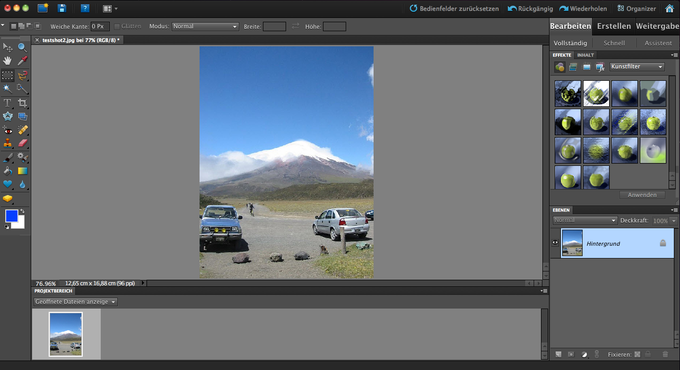Swap foreground and background colors
The image size is (680, 370).
pyautogui.click(x=22, y=211)
